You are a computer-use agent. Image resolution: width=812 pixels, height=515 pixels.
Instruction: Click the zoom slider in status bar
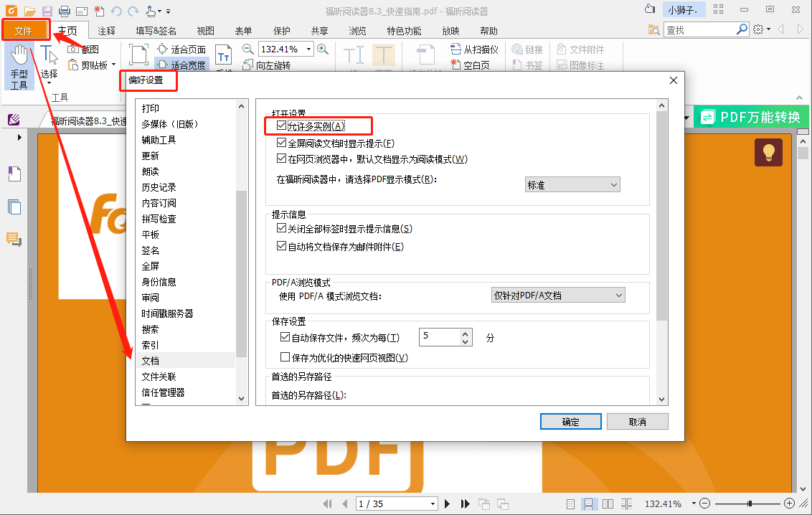747,504
